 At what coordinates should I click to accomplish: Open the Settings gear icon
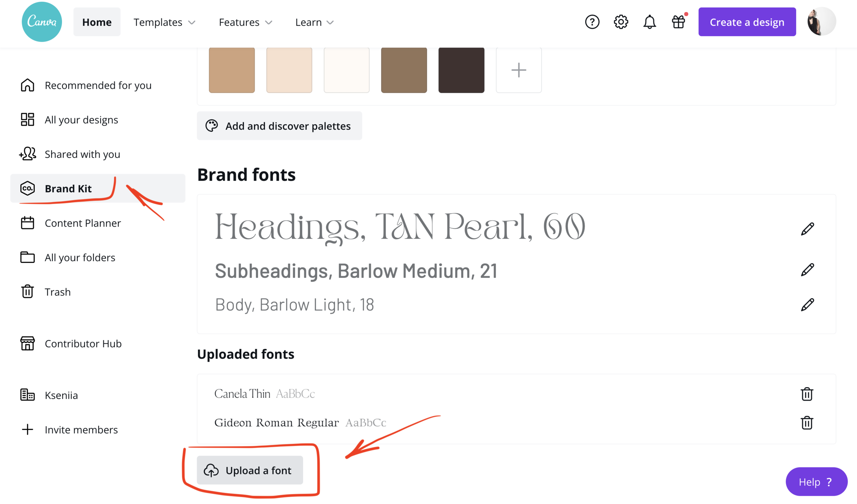click(x=621, y=22)
